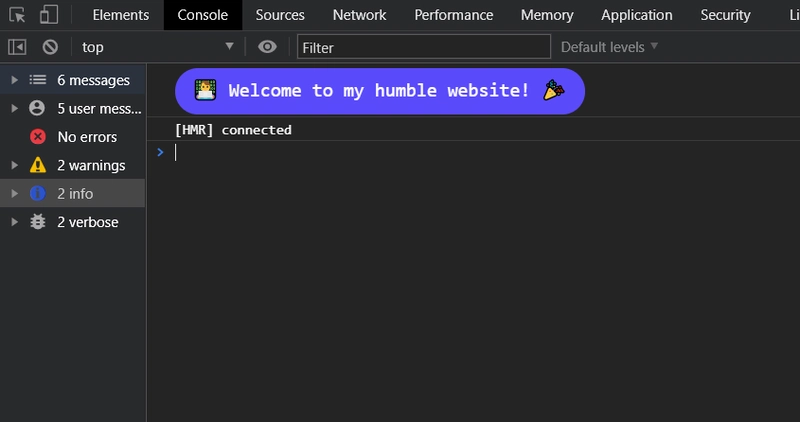This screenshot has width=800, height=422.
Task: Open the Default levels dropdown
Action: click(609, 47)
